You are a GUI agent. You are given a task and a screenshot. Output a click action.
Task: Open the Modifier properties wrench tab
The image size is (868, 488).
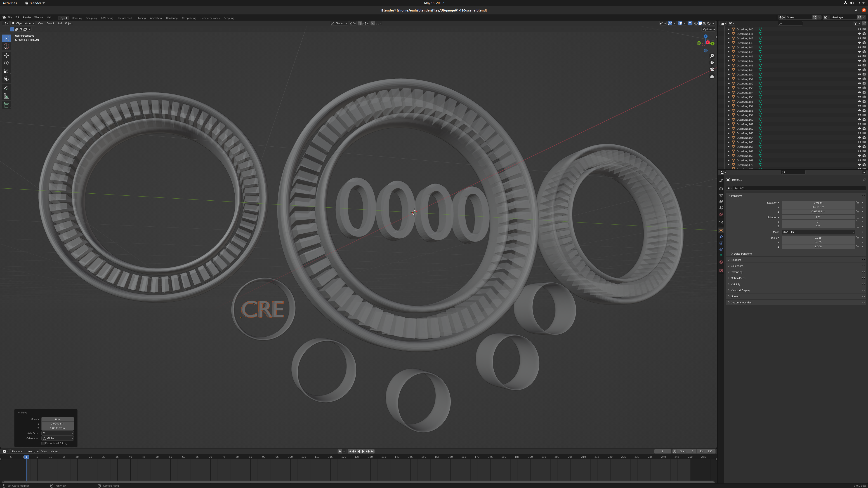[721, 237]
